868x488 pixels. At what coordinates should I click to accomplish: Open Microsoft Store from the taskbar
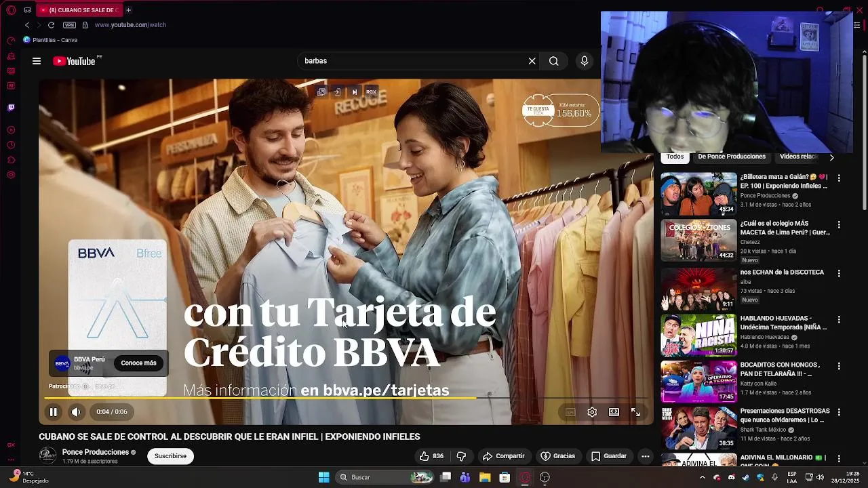[x=505, y=477]
